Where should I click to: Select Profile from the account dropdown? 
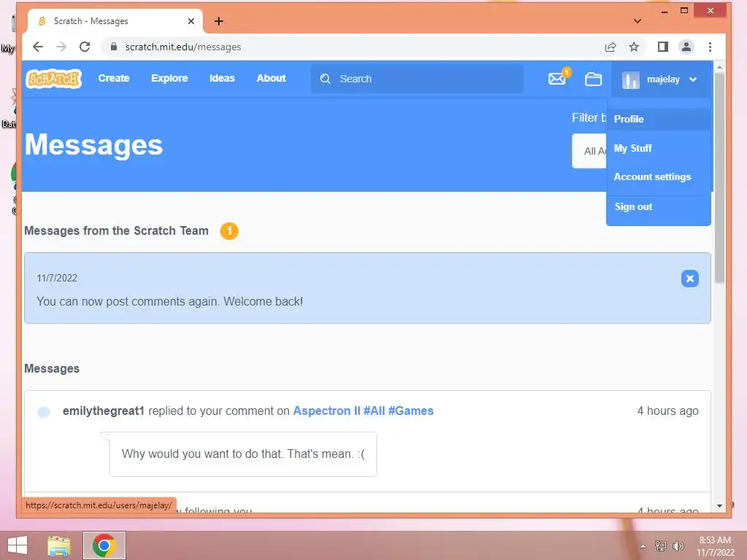(659, 119)
